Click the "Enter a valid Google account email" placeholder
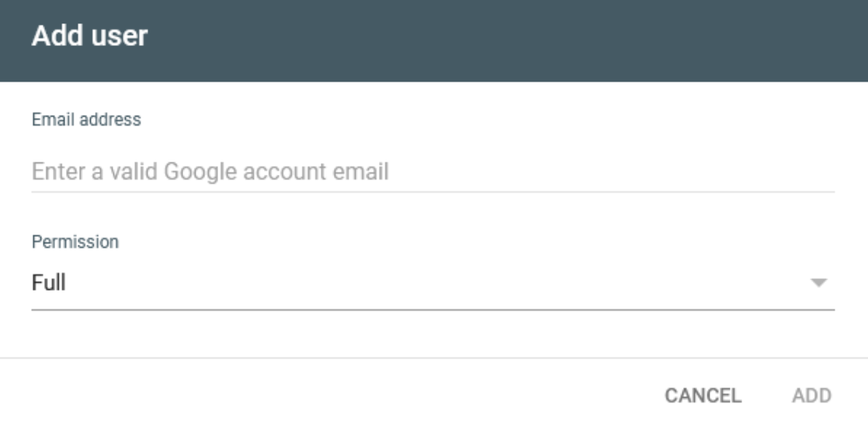This screenshot has height=432, width=868. tap(210, 170)
